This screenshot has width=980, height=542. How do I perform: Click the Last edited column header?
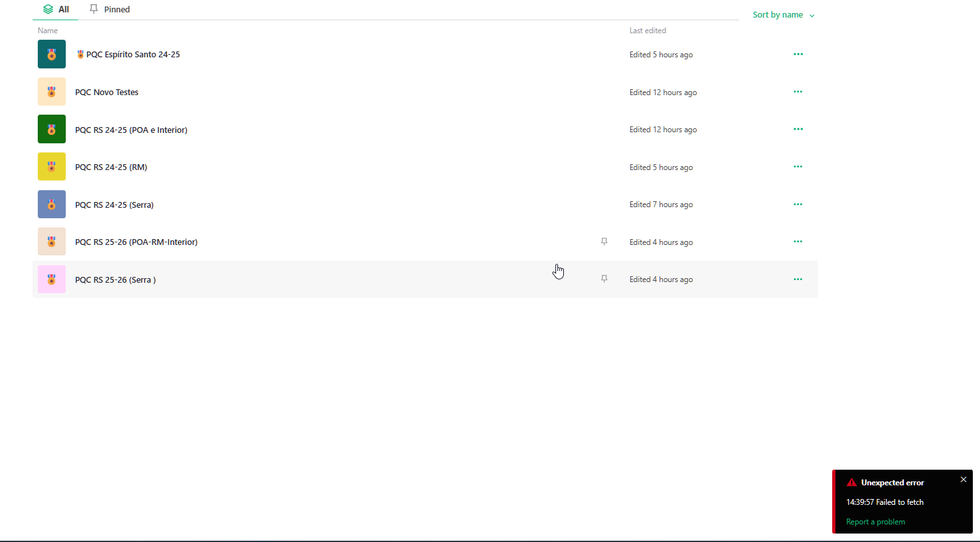647,31
